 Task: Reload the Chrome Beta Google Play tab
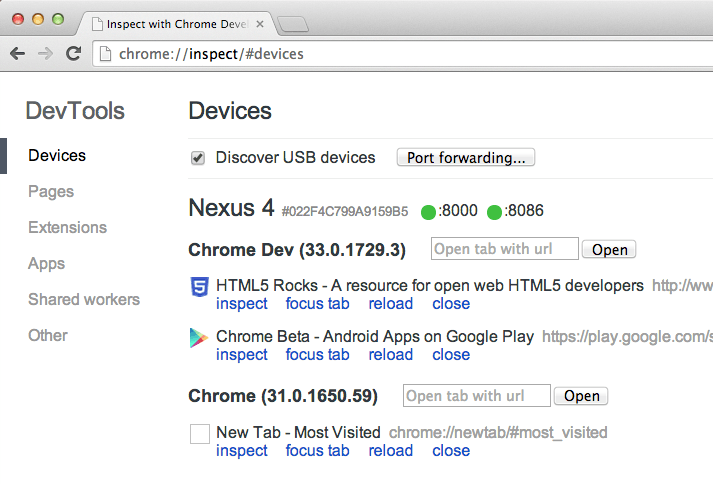pos(391,355)
